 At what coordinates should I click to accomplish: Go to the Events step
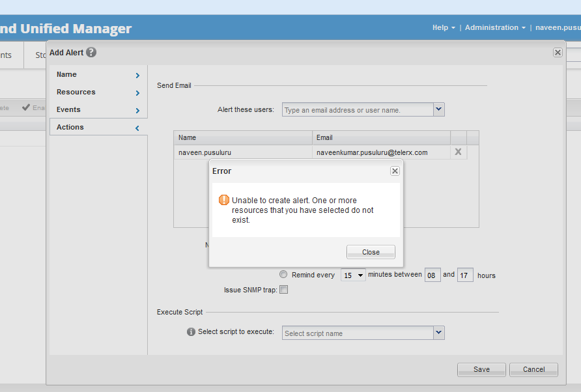[98, 109]
